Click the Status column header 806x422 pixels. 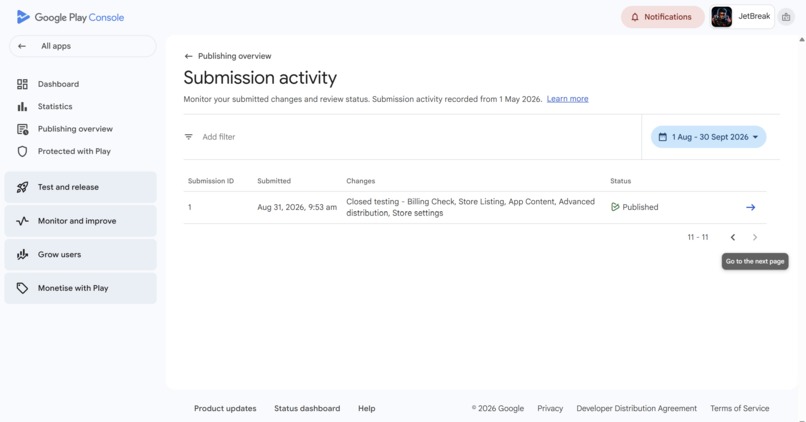coord(620,181)
